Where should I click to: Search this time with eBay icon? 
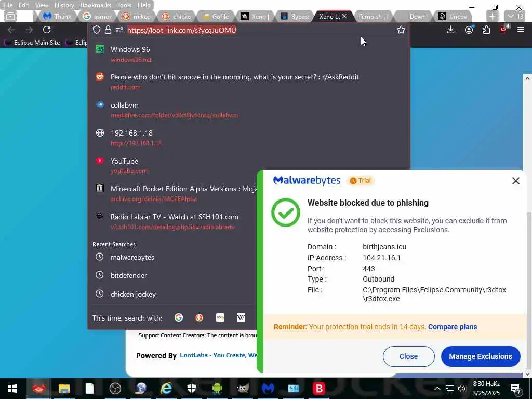[220, 317]
